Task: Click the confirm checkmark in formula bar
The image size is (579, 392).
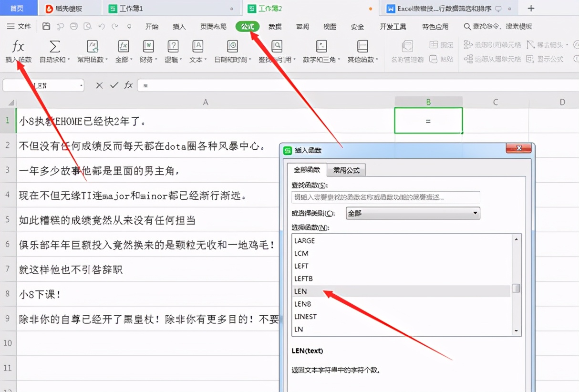Action: (114, 85)
